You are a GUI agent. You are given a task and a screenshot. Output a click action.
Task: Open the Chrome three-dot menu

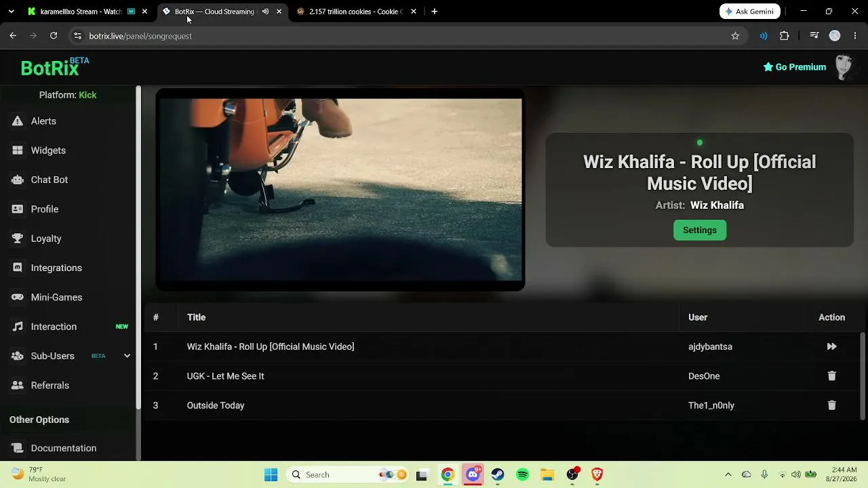[855, 36]
